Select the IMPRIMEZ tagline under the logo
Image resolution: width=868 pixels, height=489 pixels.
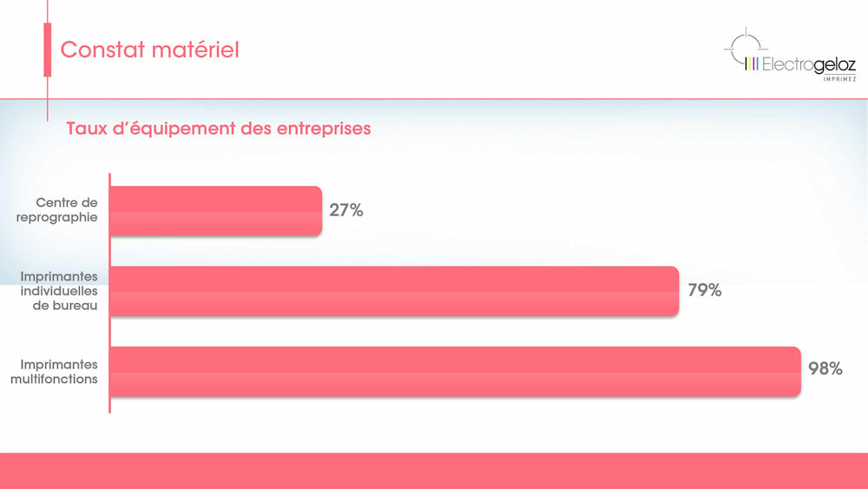click(839, 79)
